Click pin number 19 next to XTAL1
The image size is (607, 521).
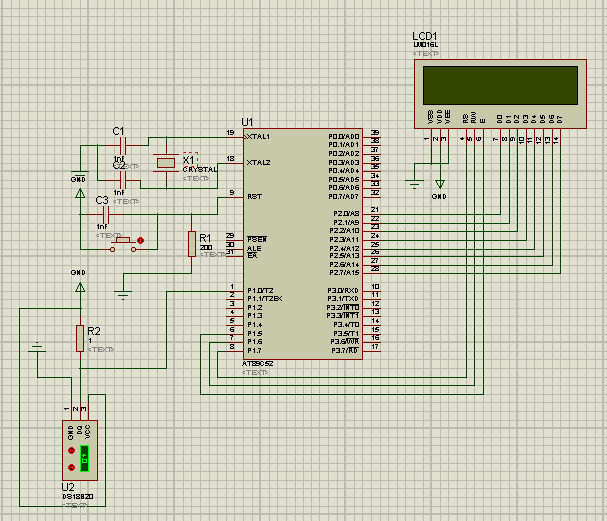tap(230, 133)
